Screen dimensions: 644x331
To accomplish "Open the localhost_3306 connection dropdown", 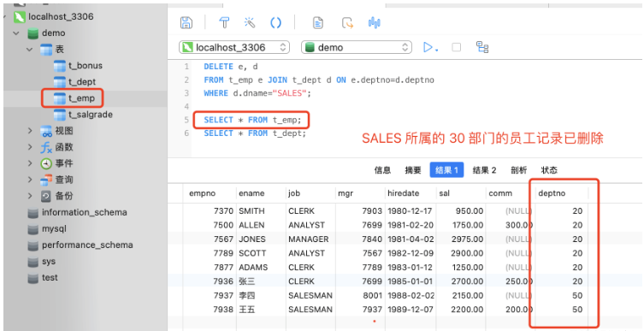I will click(x=234, y=47).
